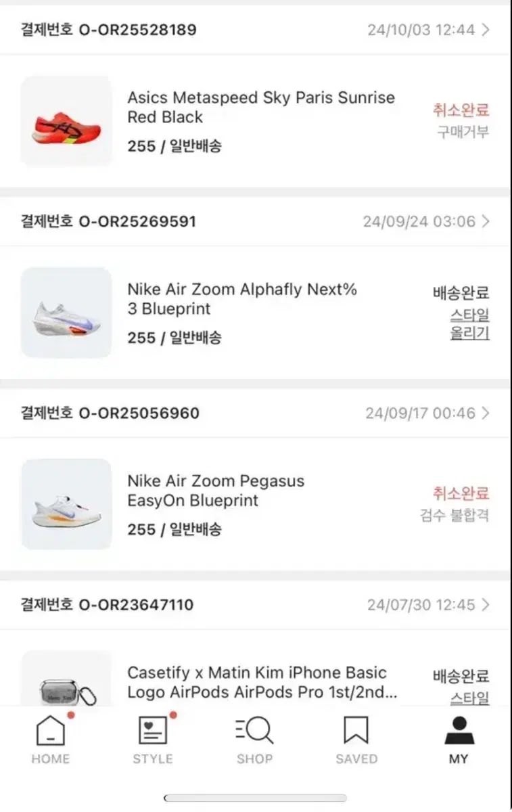Open the SHOP search icon
The height and width of the screenshot is (812, 512).
tap(254, 731)
